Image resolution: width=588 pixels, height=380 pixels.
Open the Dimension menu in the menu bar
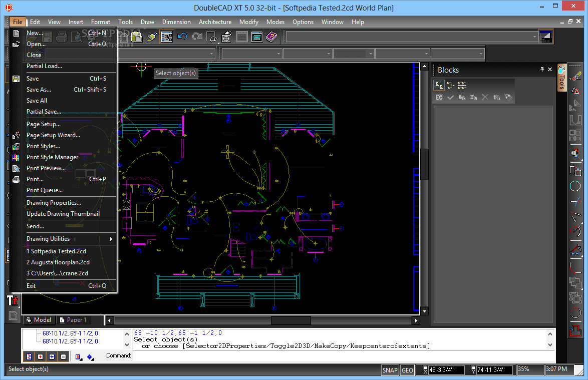[x=176, y=22]
